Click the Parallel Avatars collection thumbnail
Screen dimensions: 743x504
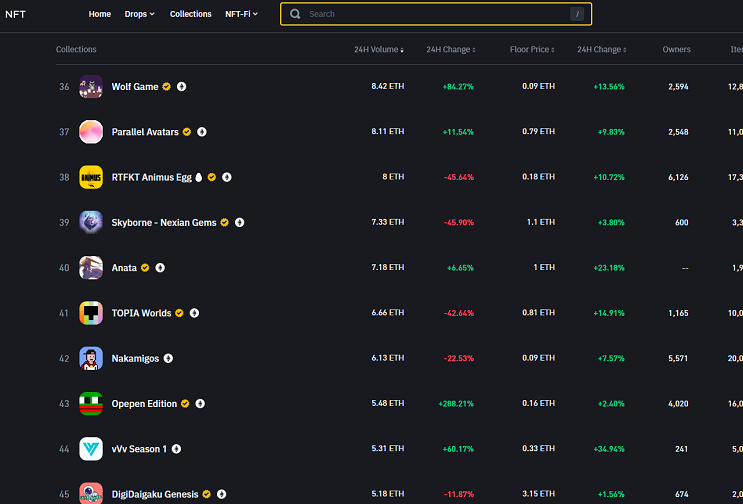(x=91, y=132)
